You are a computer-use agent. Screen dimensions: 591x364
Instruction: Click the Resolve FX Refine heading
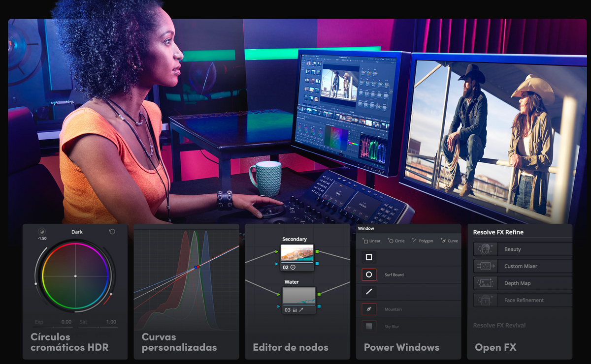click(x=498, y=232)
